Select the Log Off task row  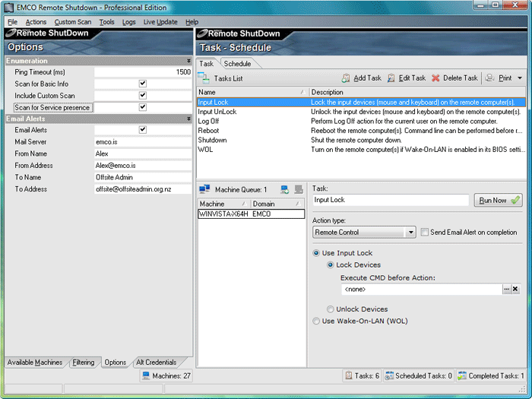click(361, 121)
